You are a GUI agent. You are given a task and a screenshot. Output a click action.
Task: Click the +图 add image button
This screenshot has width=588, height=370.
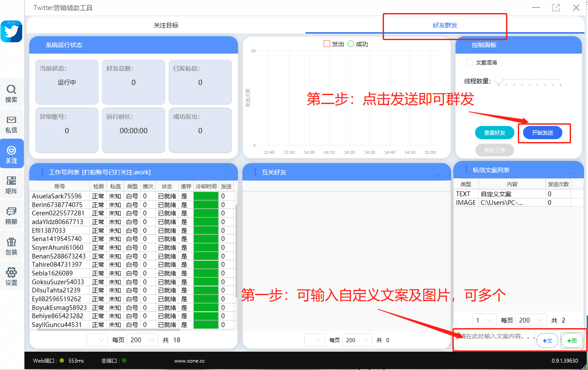(572, 340)
